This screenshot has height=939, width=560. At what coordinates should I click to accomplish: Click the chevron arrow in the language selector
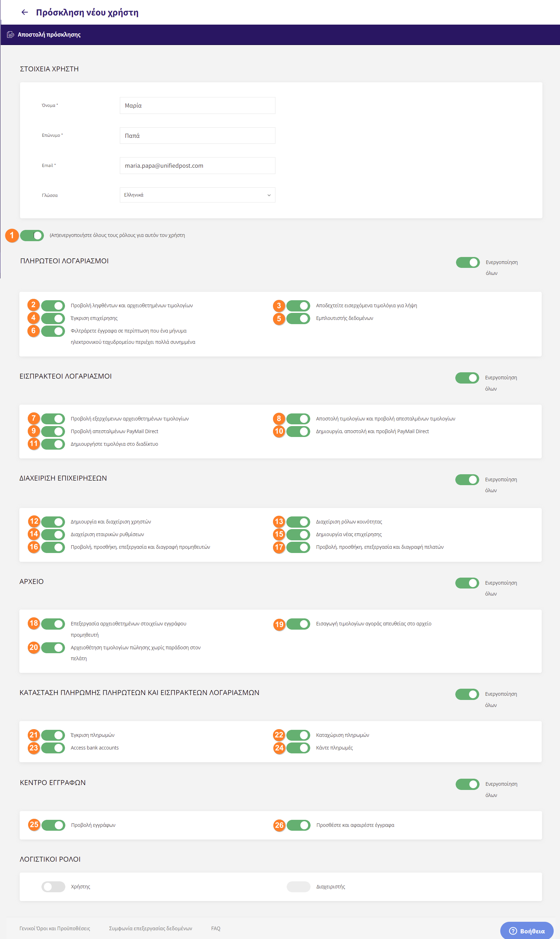269,195
